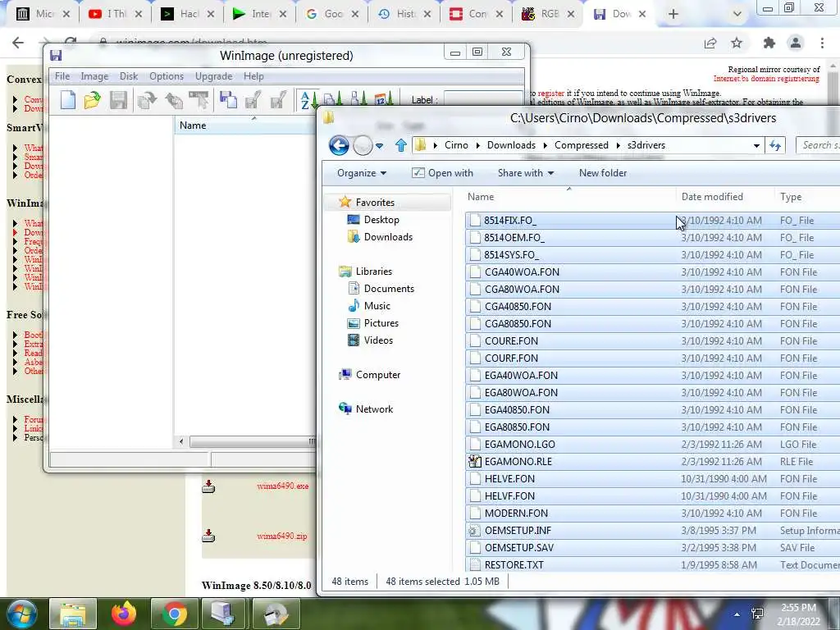Open Firefox from taskbar
This screenshot has width=840, height=630.
(124, 614)
